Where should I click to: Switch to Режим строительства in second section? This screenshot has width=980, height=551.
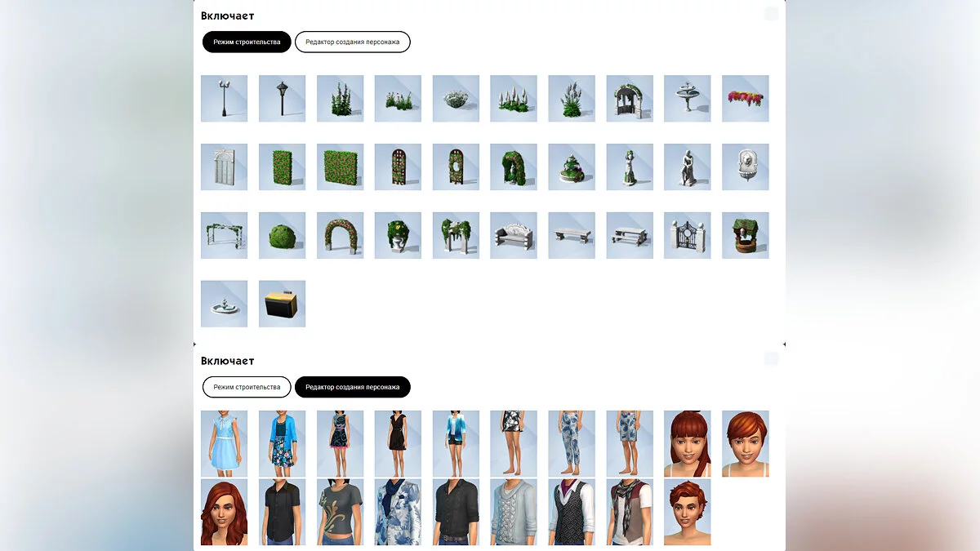[247, 387]
